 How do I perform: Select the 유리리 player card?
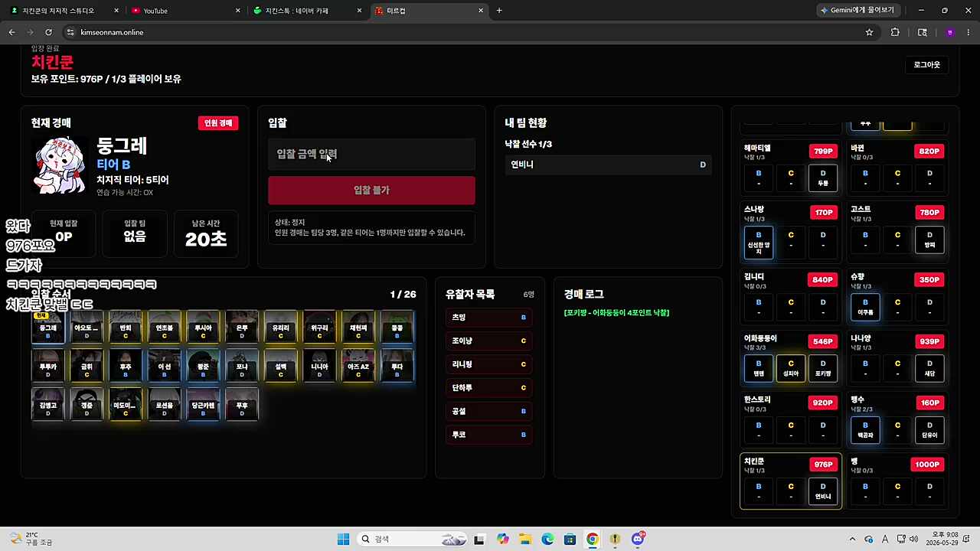(281, 327)
